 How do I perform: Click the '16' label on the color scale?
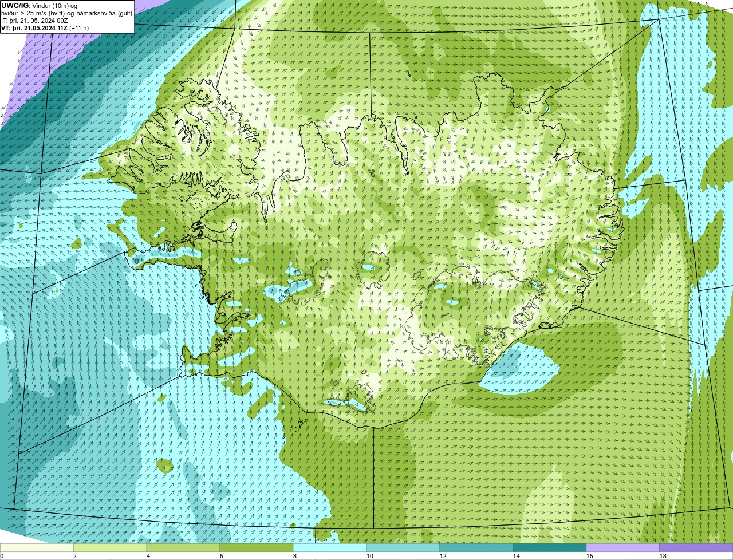590,556
